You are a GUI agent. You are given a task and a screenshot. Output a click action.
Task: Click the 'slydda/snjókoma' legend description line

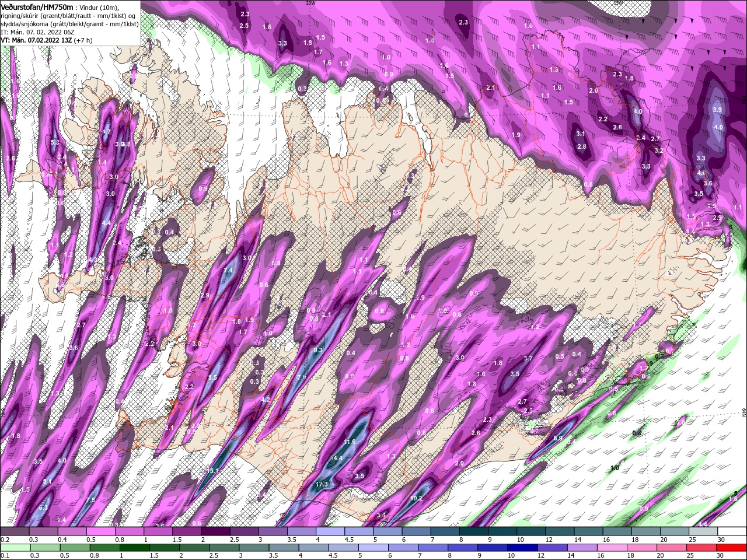click(69, 24)
